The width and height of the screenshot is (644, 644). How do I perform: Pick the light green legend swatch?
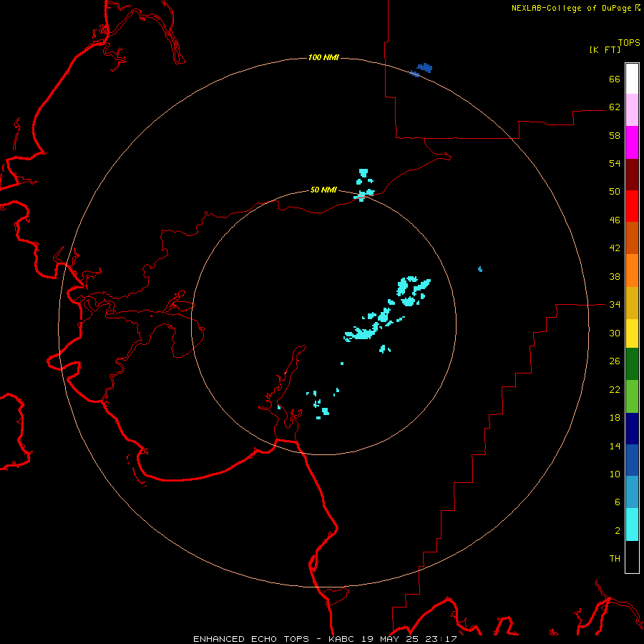coord(632,396)
